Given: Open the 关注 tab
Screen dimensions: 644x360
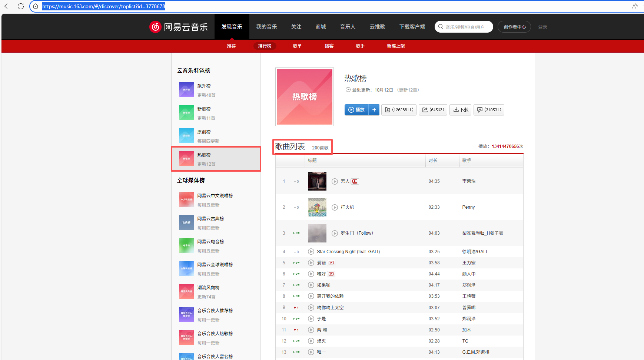Looking at the screenshot, I should [296, 27].
